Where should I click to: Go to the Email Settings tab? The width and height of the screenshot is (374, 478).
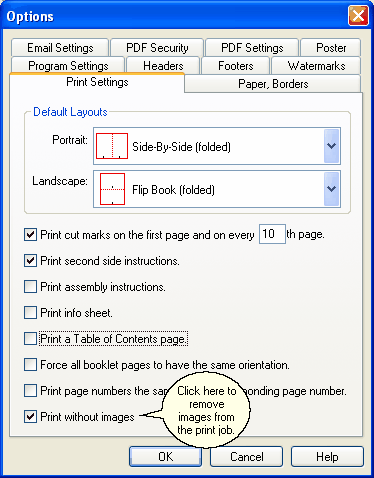pyautogui.click(x=60, y=48)
